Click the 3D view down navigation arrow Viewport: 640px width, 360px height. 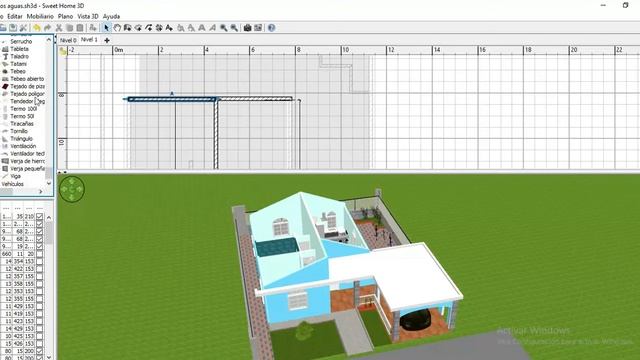click(x=72, y=197)
